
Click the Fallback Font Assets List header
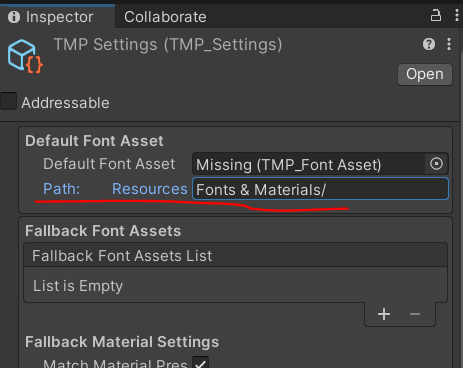coord(235,255)
